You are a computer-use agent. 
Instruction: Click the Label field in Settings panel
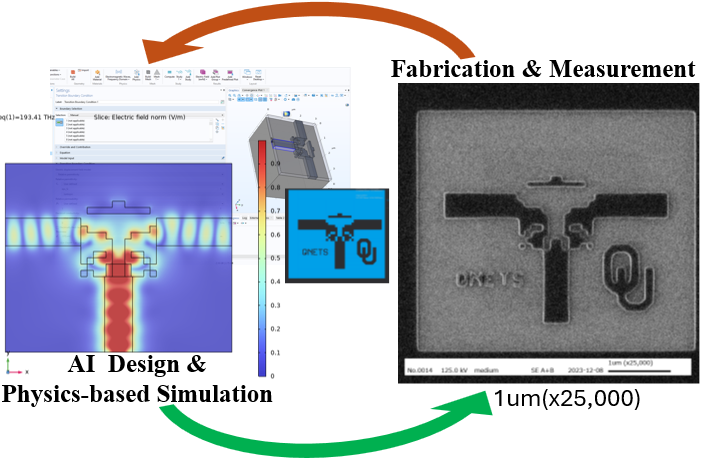tap(140, 102)
